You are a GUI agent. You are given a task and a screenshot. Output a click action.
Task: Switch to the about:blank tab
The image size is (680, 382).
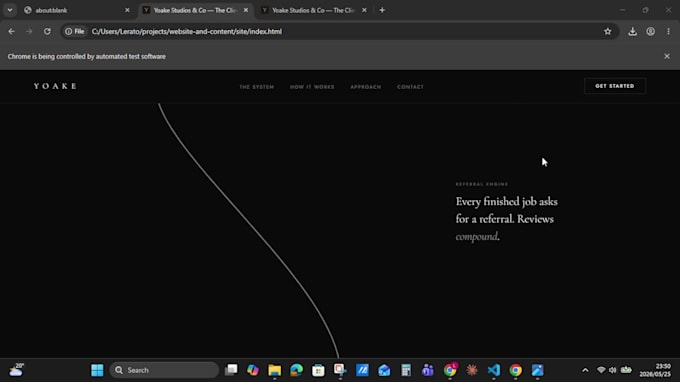tap(74, 10)
